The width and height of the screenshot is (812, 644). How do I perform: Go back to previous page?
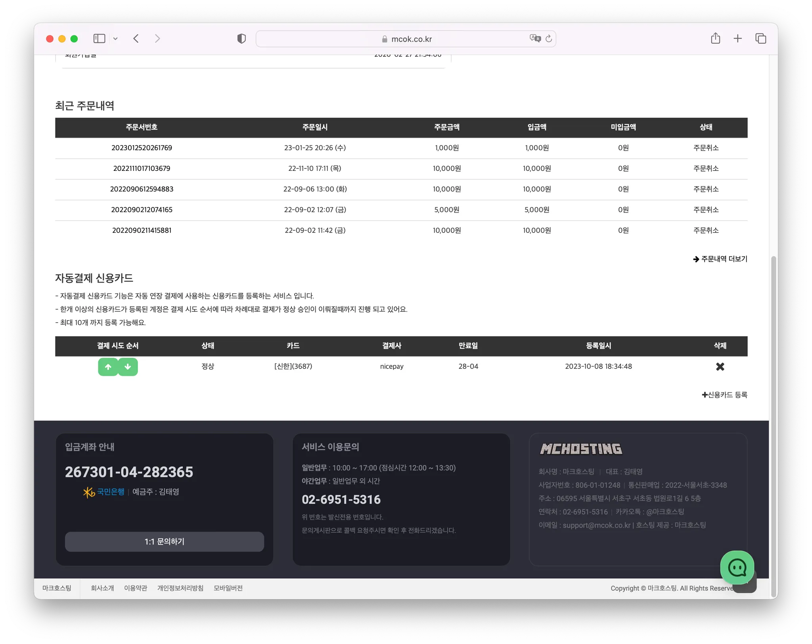tap(136, 38)
